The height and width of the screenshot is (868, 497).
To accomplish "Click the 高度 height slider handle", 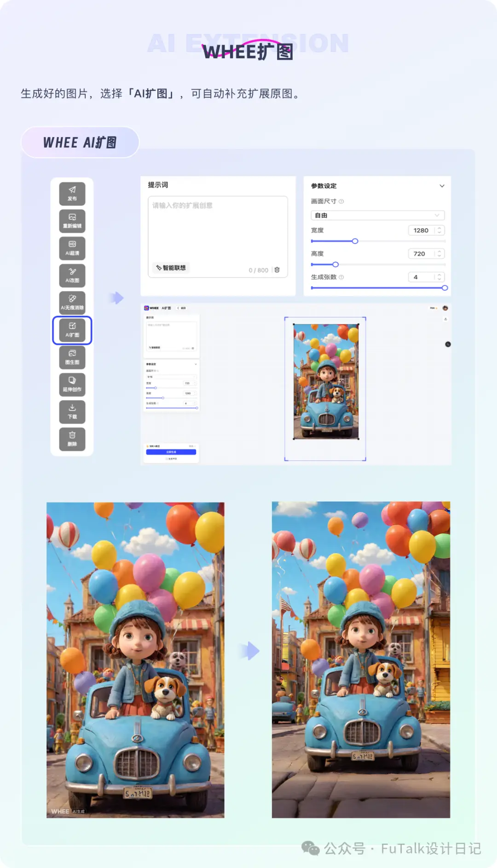I will coord(335,264).
